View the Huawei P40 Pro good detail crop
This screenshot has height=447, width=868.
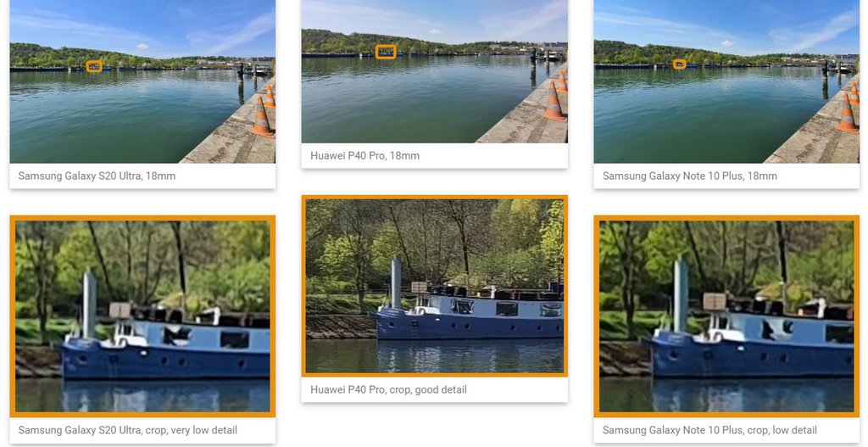pyautogui.click(x=435, y=286)
